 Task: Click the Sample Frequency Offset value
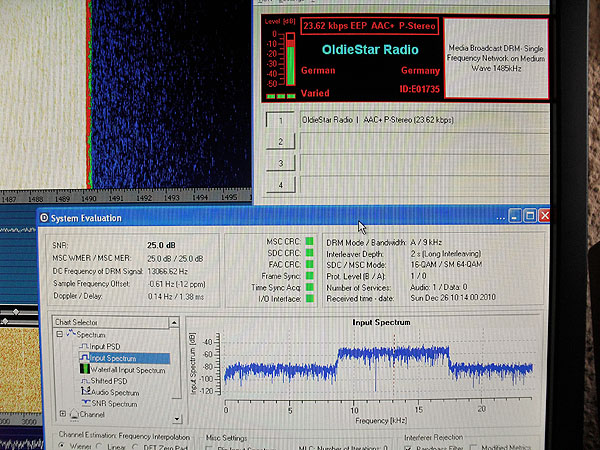pos(177,284)
